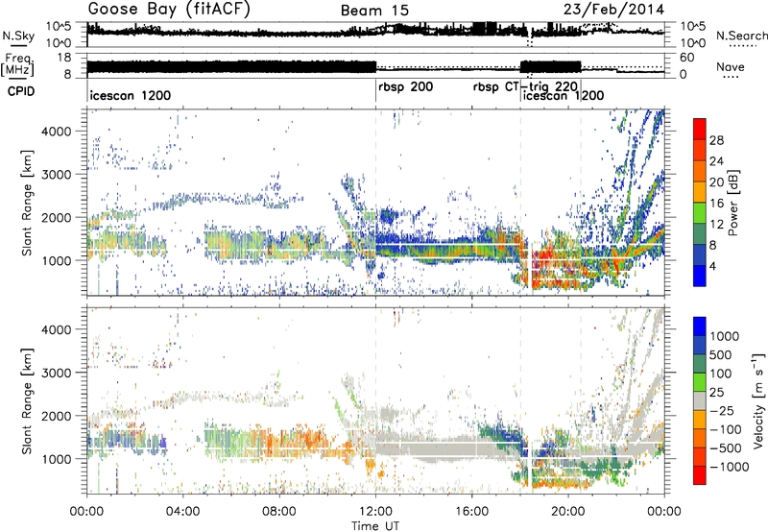Click the red high-power echoes after 18:00
The height and width of the screenshot is (532, 768).
coord(543,257)
